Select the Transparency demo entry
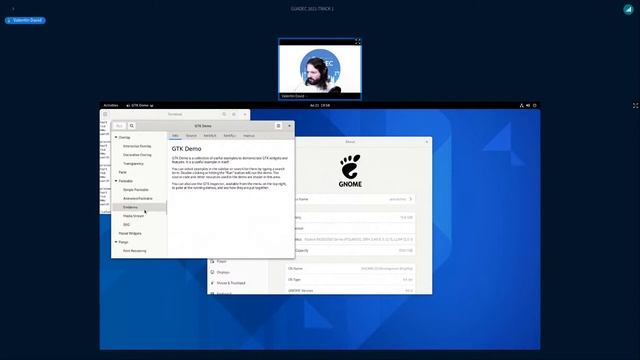Viewport: 640px width, 360px height. pos(133,164)
